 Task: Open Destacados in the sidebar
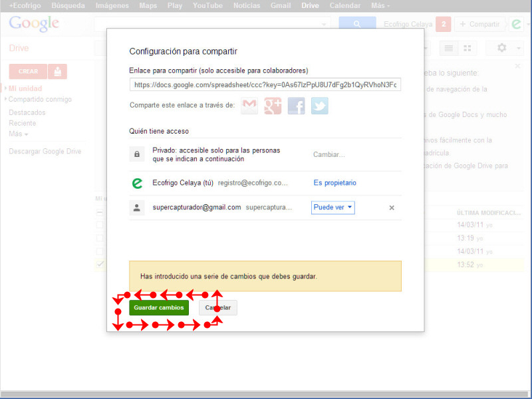pyautogui.click(x=27, y=112)
